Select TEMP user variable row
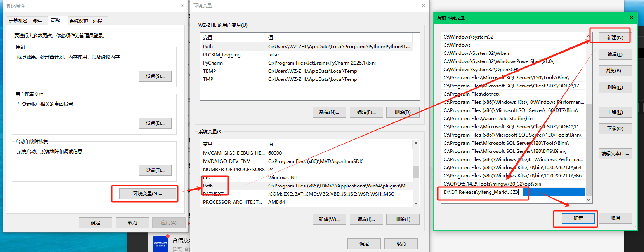Image resolution: width=644 pixels, height=252 pixels. pos(306,71)
